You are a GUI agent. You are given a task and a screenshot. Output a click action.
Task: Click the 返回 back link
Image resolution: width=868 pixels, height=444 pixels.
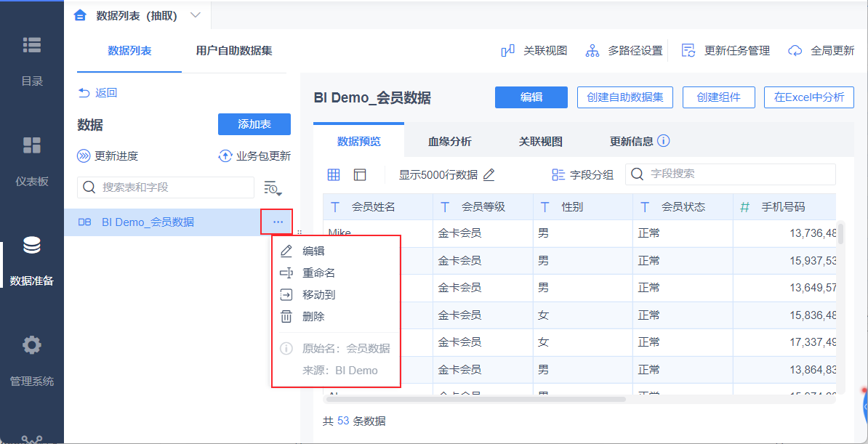(97, 93)
